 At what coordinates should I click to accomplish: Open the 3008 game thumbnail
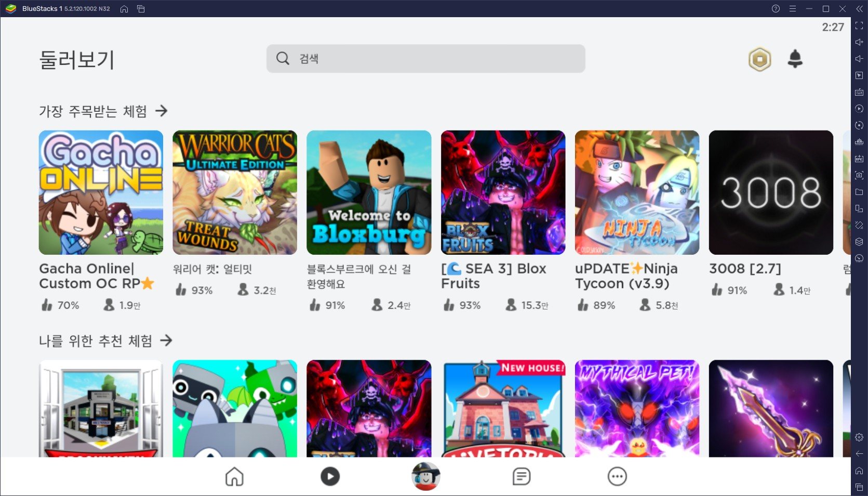[771, 192]
